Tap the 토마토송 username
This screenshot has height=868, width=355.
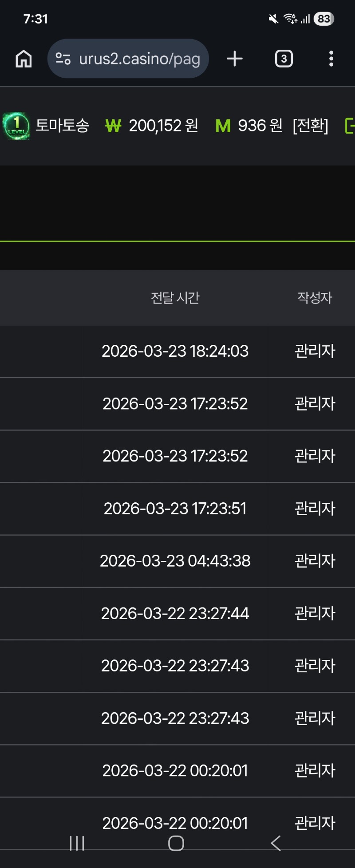63,126
